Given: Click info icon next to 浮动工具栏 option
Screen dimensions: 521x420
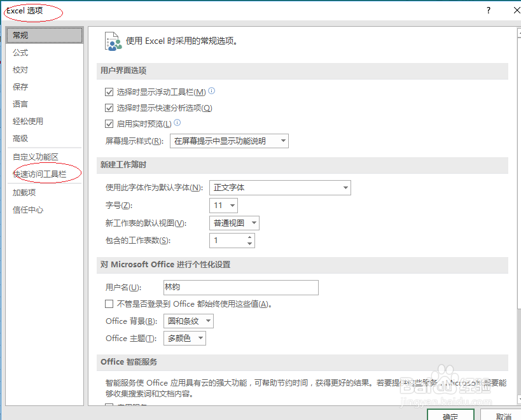Looking at the screenshot, I should click(x=211, y=91).
